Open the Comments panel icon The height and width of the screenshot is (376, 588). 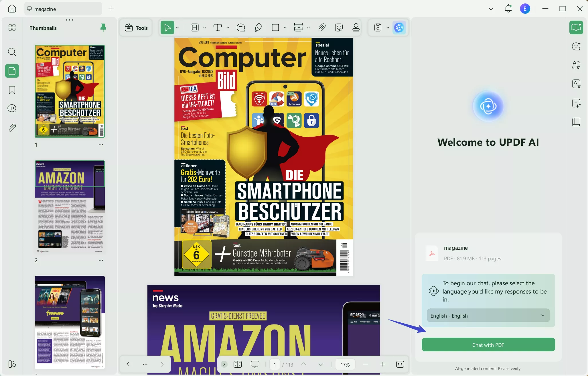coord(12,108)
